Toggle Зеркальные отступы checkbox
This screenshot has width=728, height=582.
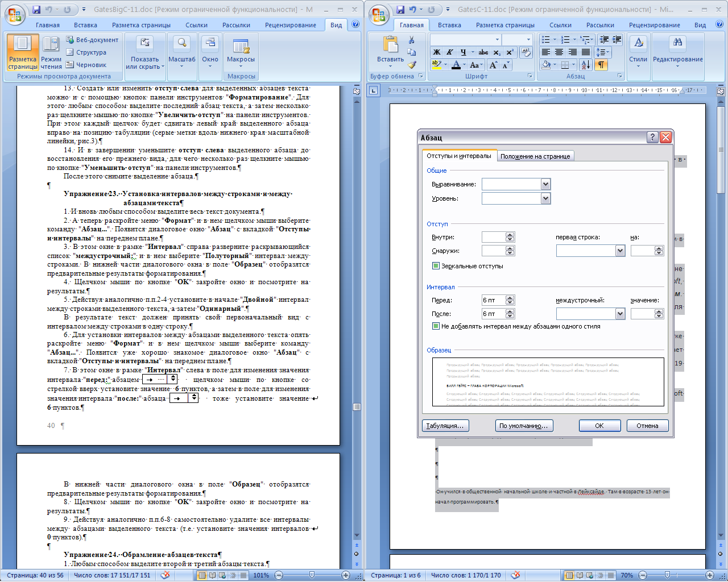click(x=436, y=266)
